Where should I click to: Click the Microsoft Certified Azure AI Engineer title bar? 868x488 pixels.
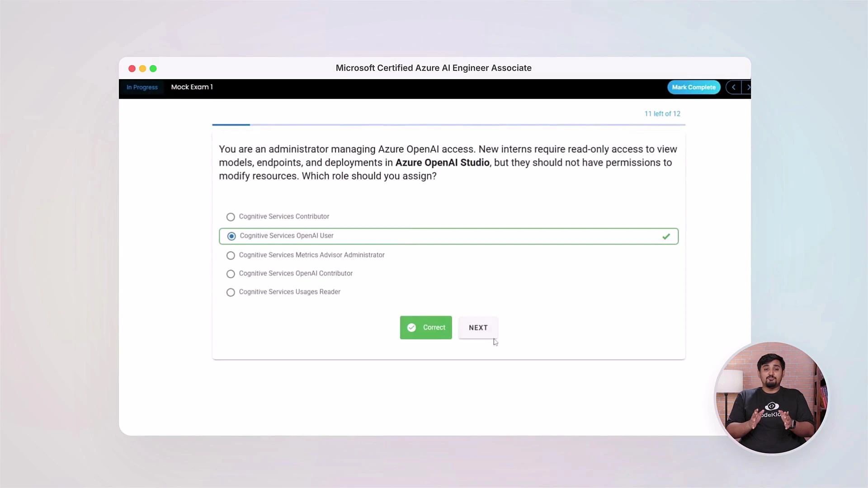coord(434,68)
